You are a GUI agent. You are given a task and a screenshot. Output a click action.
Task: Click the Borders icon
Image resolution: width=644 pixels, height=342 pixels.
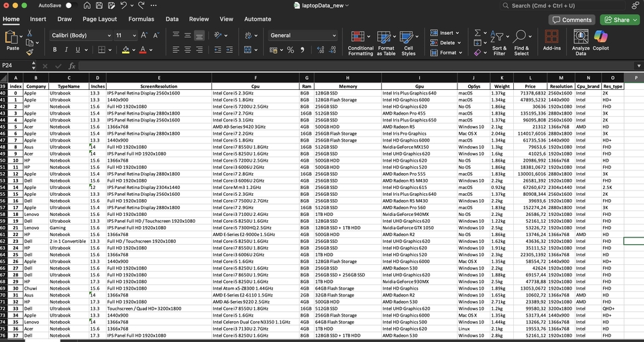[101, 50]
